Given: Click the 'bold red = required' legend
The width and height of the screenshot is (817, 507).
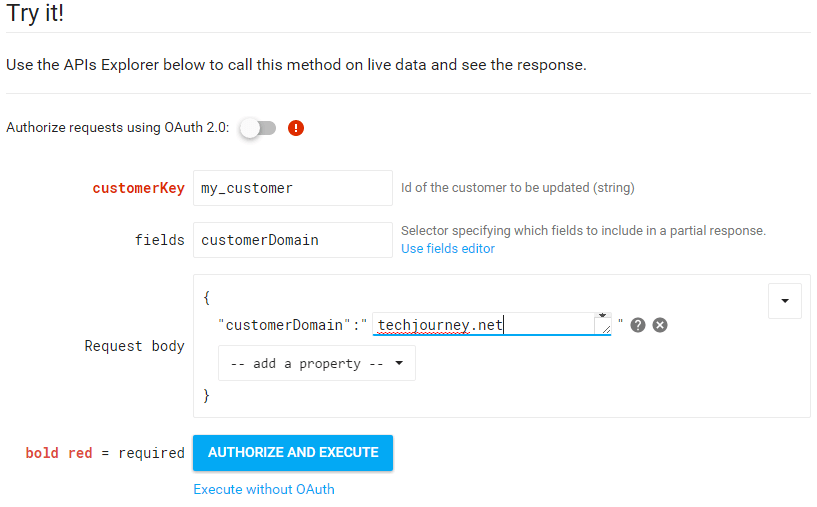Looking at the screenshot, I should [105, 453].
